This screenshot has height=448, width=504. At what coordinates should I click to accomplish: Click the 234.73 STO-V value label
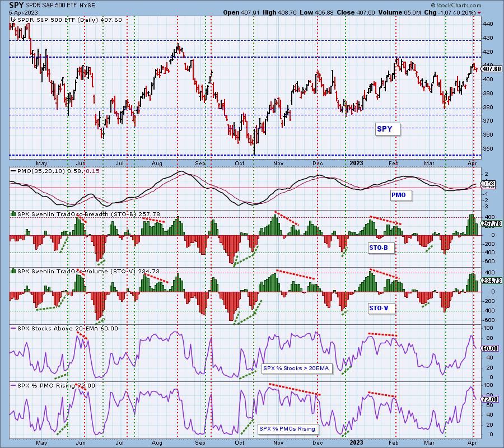tap(492, 281)
